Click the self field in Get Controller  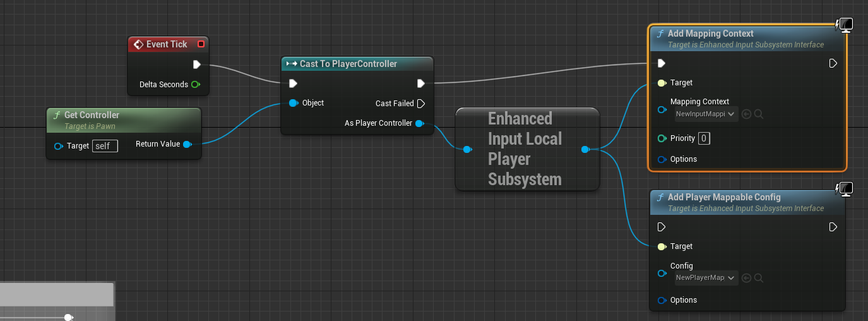[105, 146]
